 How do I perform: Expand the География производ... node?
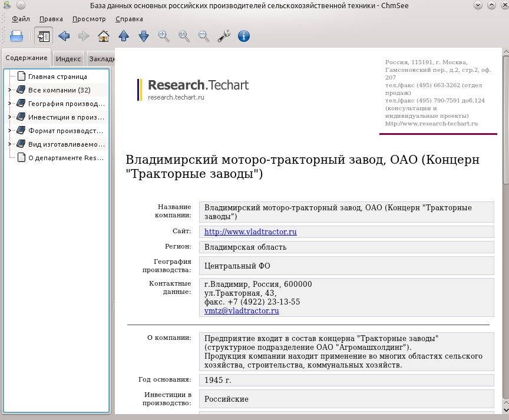point(9,104)
